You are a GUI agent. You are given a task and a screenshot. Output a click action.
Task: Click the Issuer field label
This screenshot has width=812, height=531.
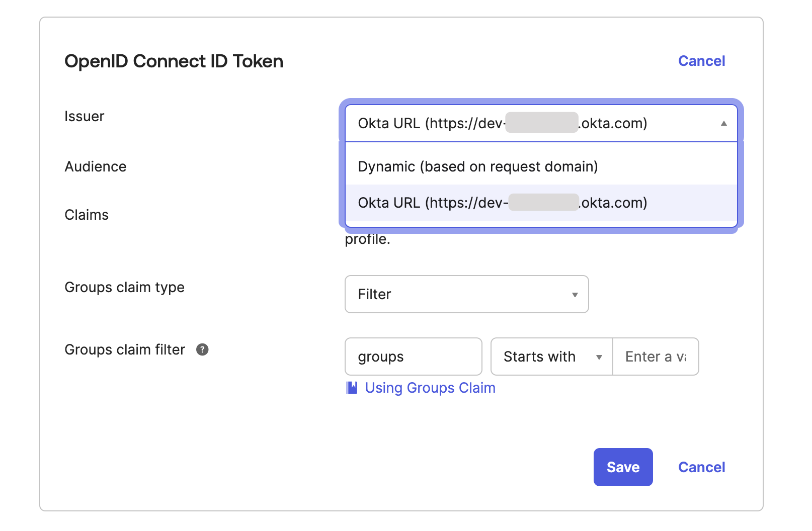coord(84,116)
